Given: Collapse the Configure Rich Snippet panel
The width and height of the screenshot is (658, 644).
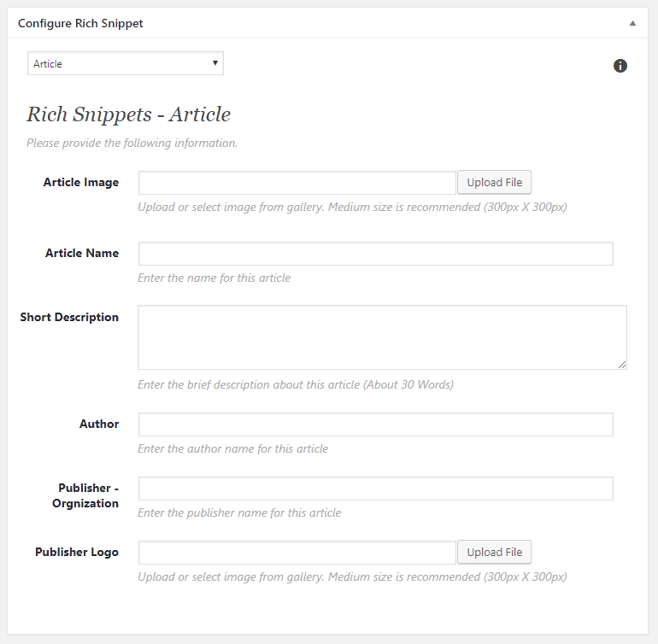Looking at the screenshot, I should [x=632, y=24].
